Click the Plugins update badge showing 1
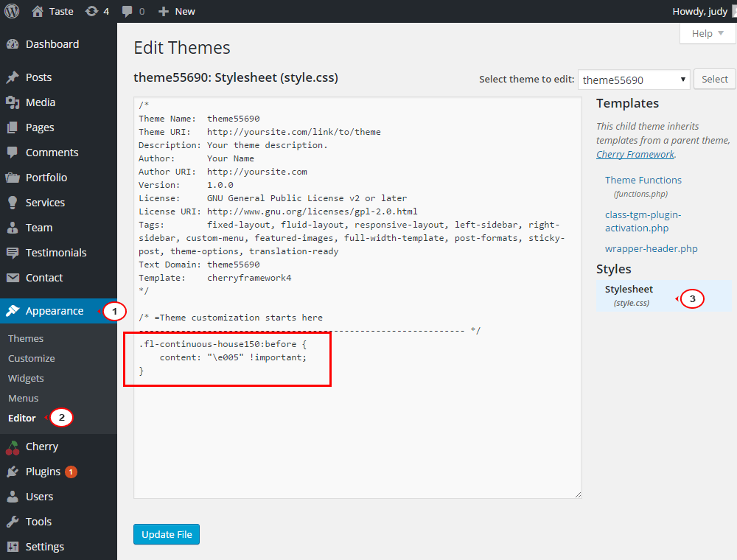The width and height of the screenshot is (737, 560). (x=71, y=472)
